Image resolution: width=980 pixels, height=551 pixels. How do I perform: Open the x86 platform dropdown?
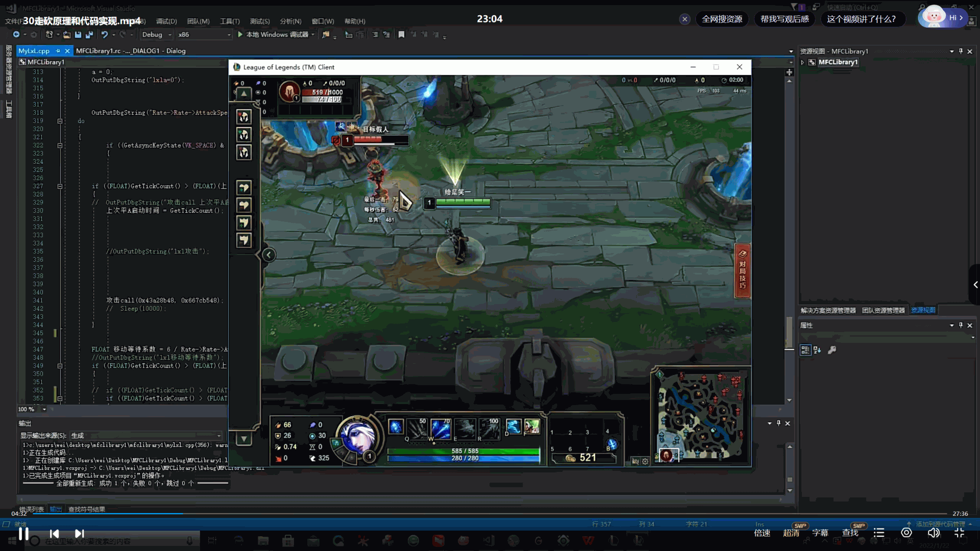[204, 35]
